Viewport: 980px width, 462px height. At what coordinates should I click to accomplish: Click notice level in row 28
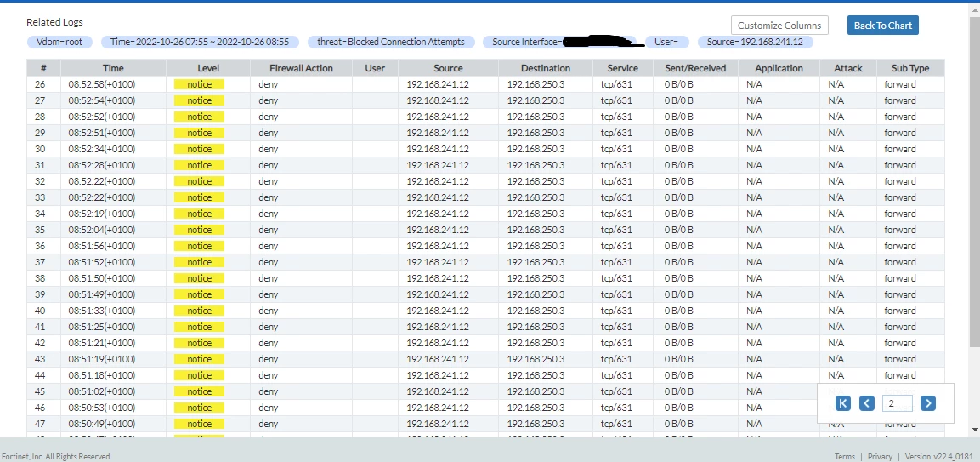[x=200, y=117]
